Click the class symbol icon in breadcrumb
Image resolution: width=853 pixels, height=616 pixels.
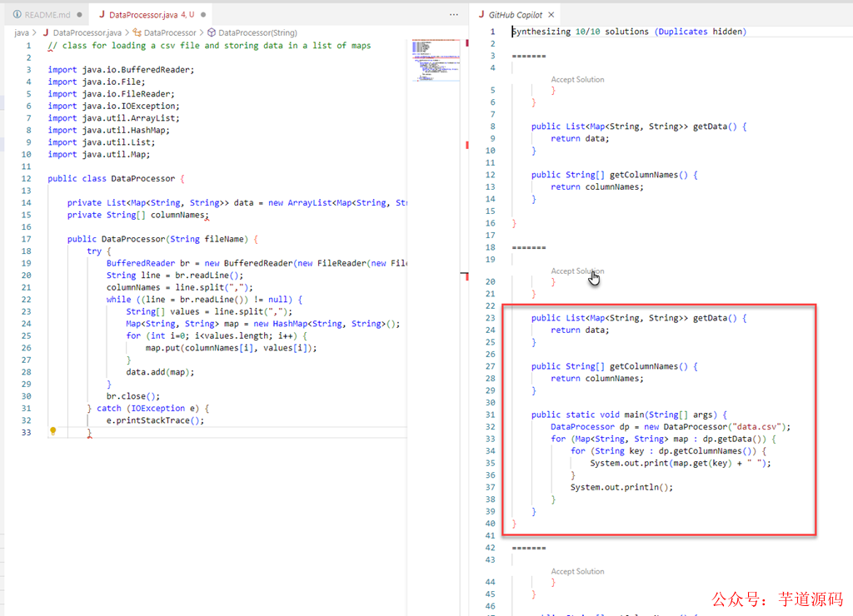click(x=137, y=32)
